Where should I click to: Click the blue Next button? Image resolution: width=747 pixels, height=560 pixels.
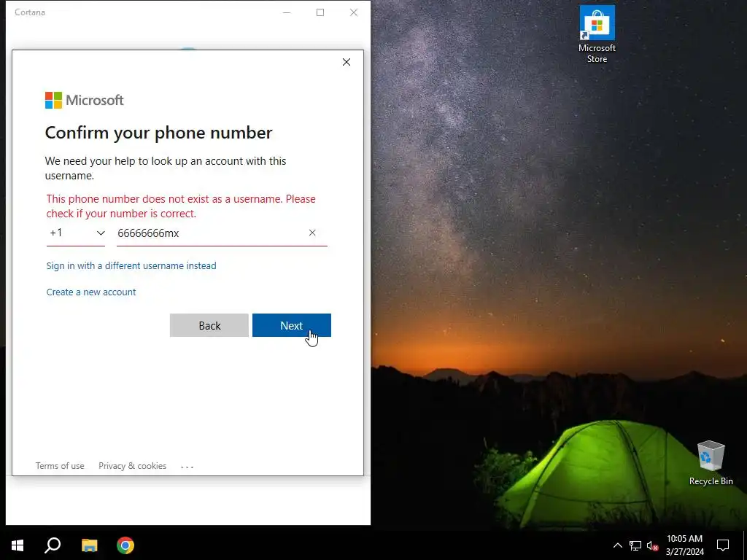click(x=292, y=325)
